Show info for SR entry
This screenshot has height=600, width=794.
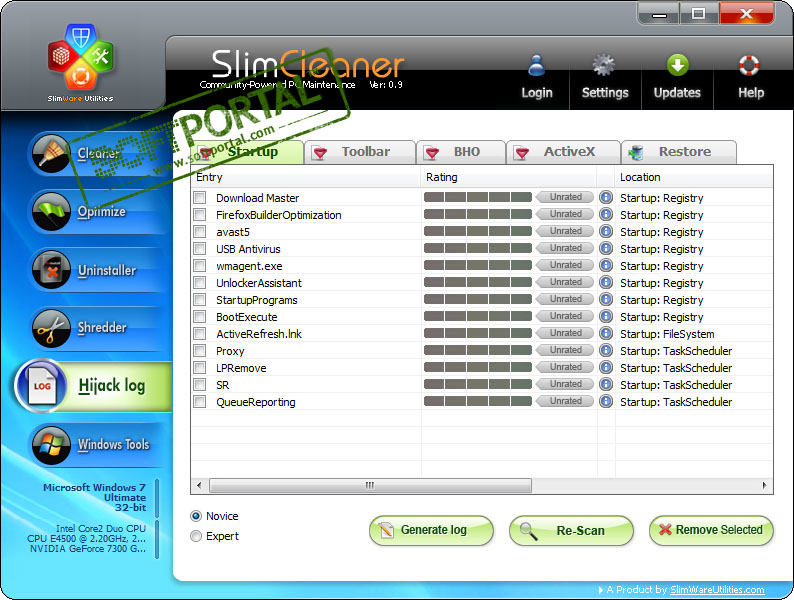[606, 384]
